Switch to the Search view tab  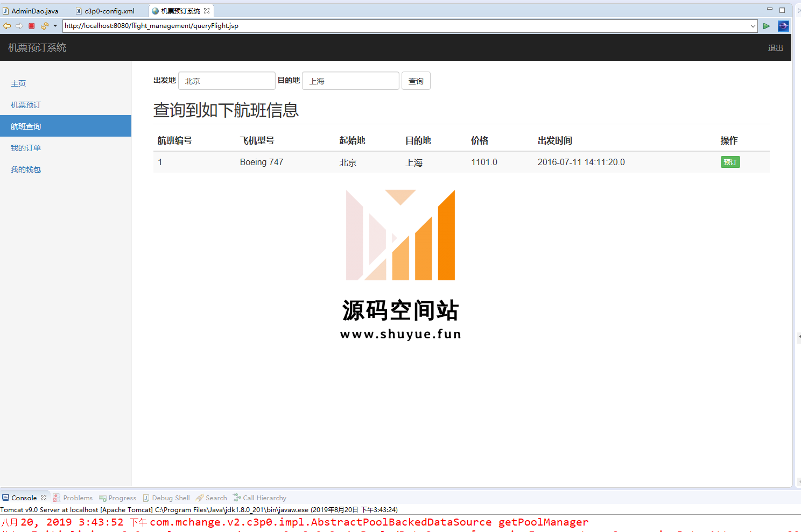tap(212, 498)
